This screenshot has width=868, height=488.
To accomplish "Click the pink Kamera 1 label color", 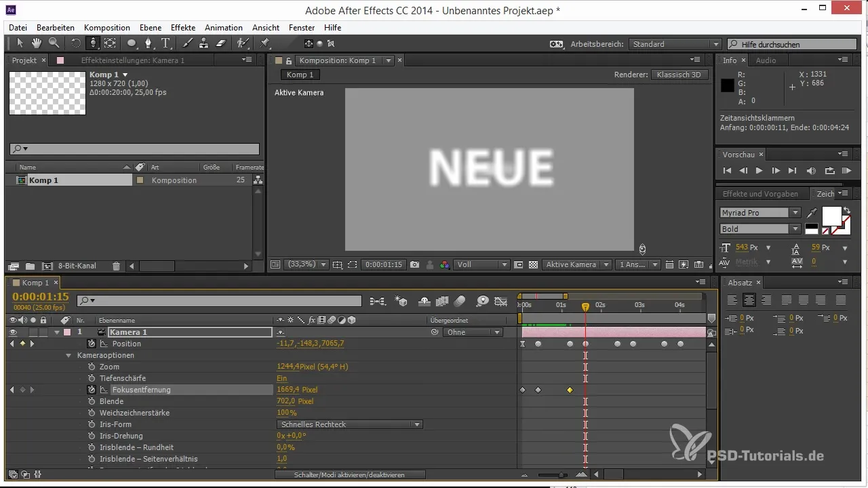I will tap(67, 332).
